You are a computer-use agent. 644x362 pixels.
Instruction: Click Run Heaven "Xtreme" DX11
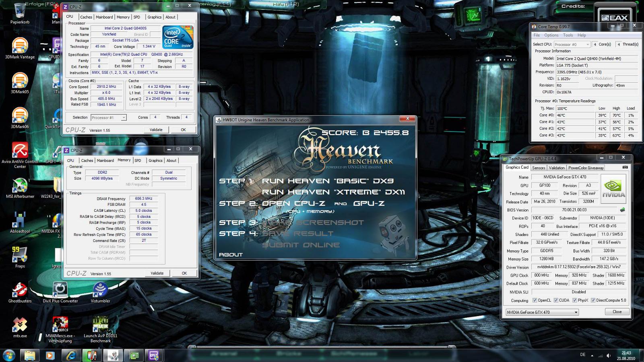pyautogui.click(x=333, y=192)
